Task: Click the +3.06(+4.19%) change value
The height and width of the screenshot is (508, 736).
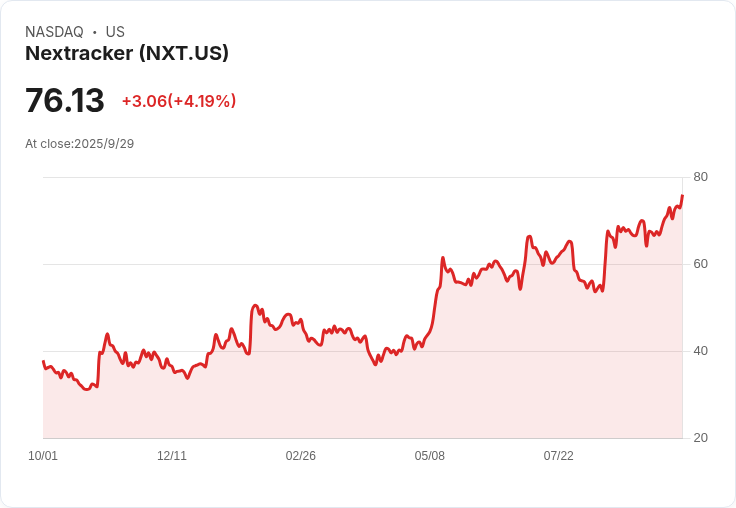Action: pyautogui.click(x=179, y=101)
